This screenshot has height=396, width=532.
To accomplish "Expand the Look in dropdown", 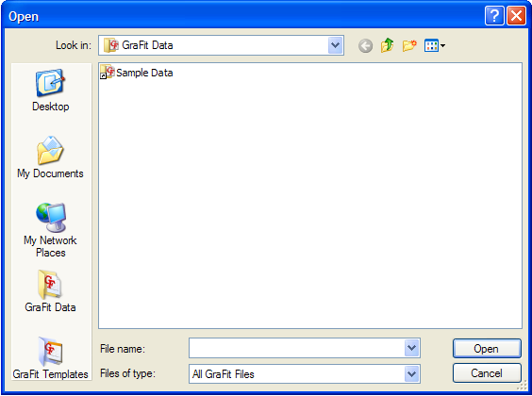I will [336, 45].
